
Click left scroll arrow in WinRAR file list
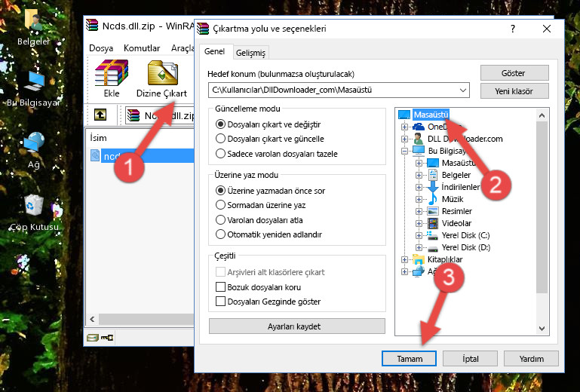pyautogui.click(x=92, y=319)
